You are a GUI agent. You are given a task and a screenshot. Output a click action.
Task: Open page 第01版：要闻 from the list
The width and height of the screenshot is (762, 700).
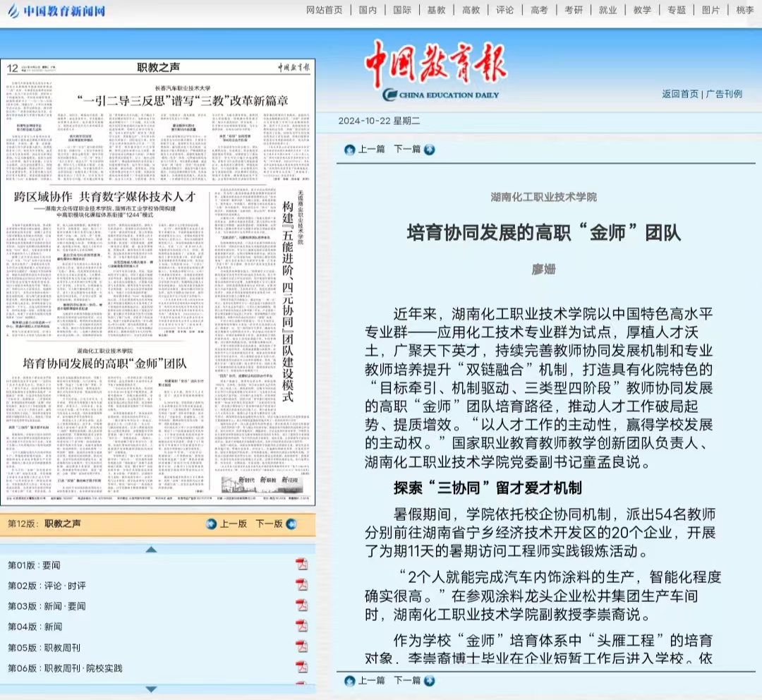[x=34, y=565]
